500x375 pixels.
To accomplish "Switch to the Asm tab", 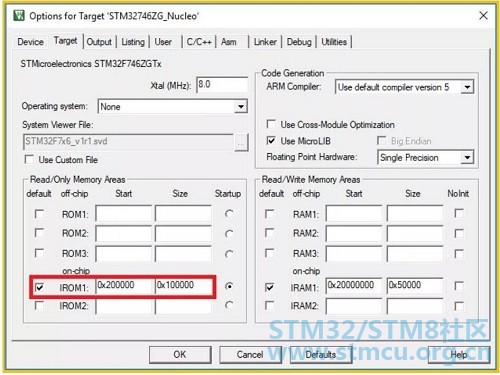I will point(229,42).
